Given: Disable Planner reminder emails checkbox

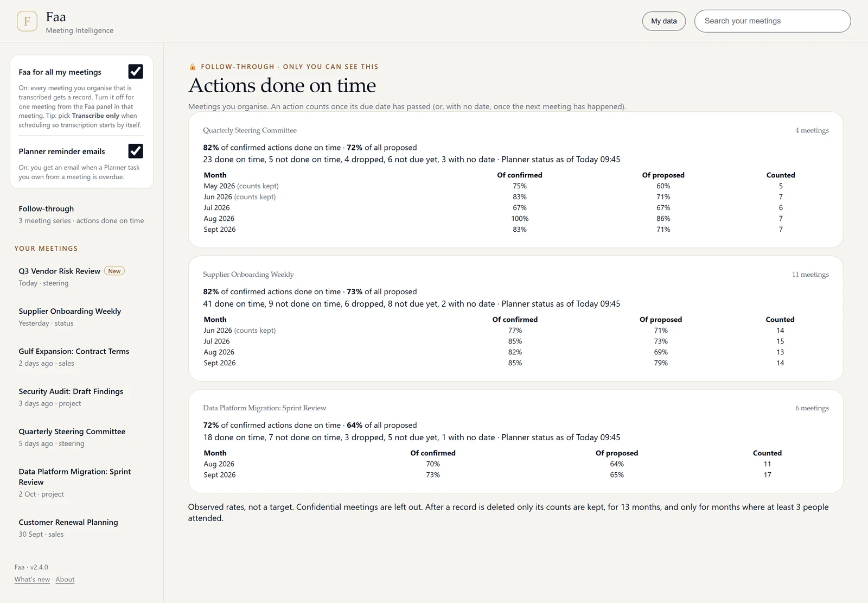Looking at the screenshot, I should pos(136,151).
